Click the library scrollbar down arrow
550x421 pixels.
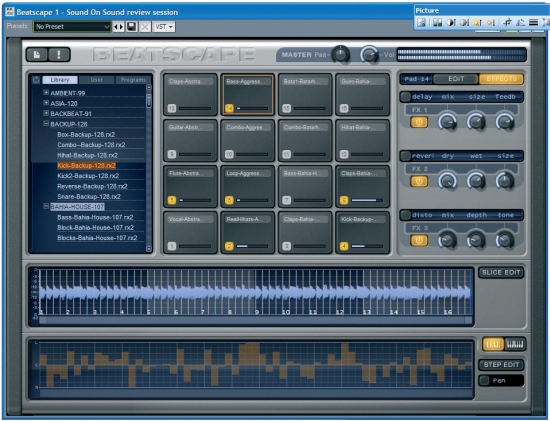[149, 249]
